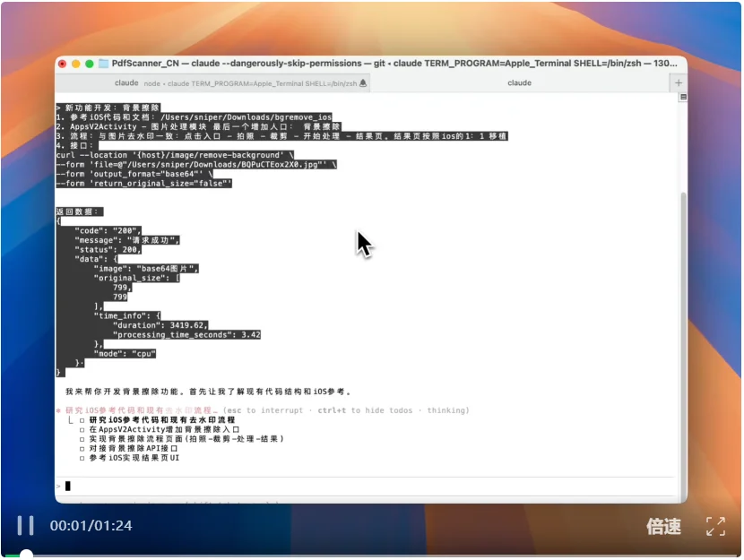Screen dimensions: 744x560
Task: Click the video progress bar handle
Action: click(27, 555)
